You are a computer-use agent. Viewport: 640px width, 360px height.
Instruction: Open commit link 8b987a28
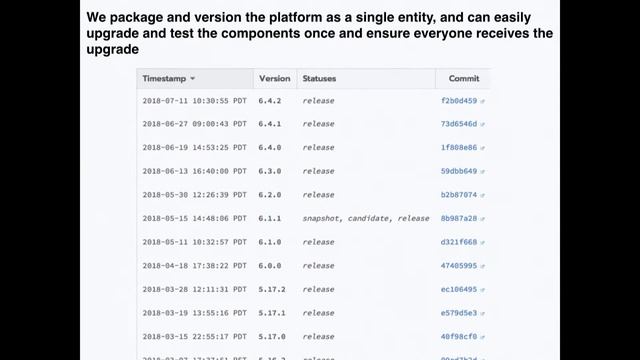(x=459, y=218)
